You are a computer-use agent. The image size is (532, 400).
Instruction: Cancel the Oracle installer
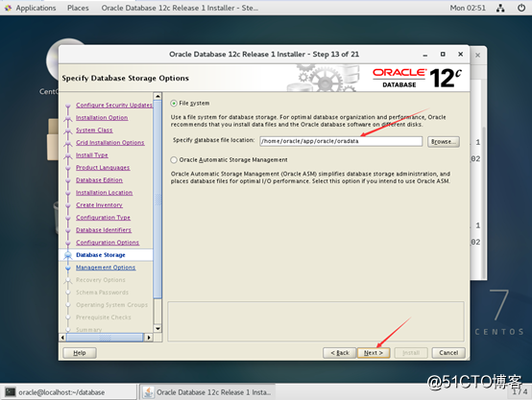pos(448,353)
